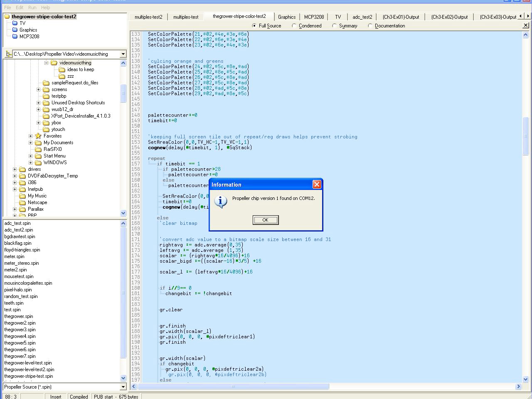Select the Full Source radio button
Viewport: 532px width, 399px height.
pos(254,26)
